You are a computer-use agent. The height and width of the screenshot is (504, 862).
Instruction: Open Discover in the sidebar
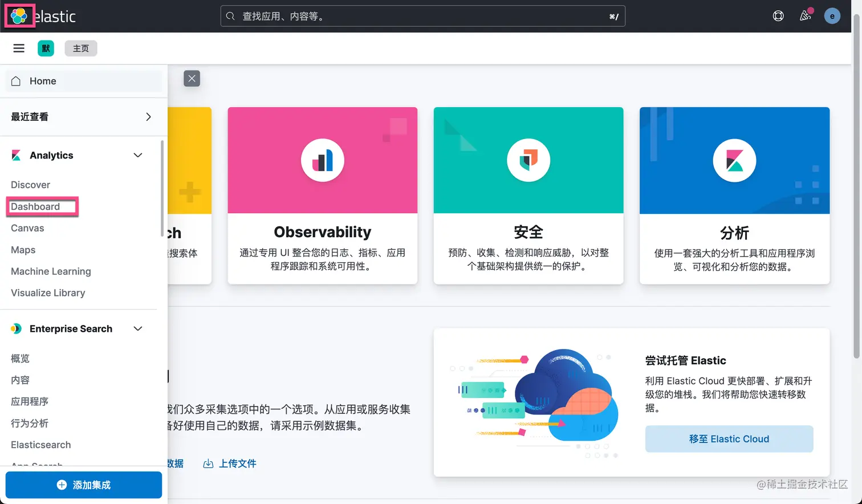pyautogui.click(x=30, y=185)
